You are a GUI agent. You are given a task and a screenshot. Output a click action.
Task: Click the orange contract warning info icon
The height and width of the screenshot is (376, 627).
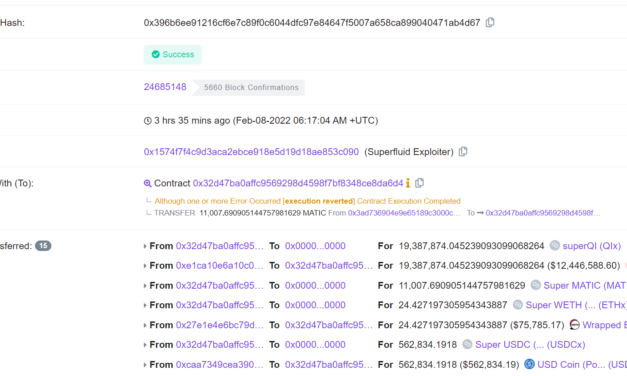point(408,183)
